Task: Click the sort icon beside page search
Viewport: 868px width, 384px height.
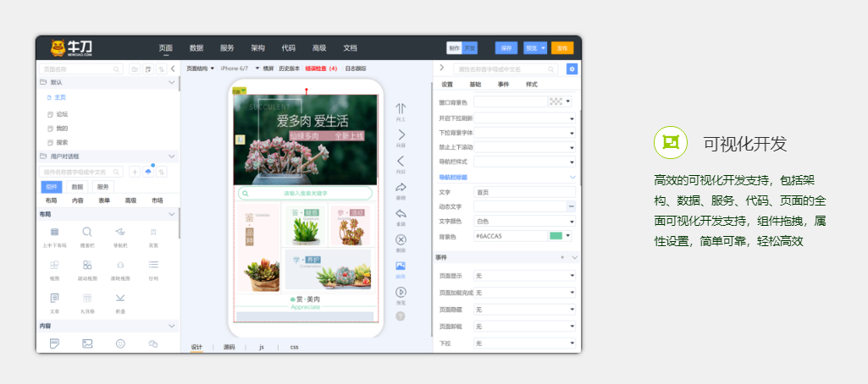Action: [161, 69]
